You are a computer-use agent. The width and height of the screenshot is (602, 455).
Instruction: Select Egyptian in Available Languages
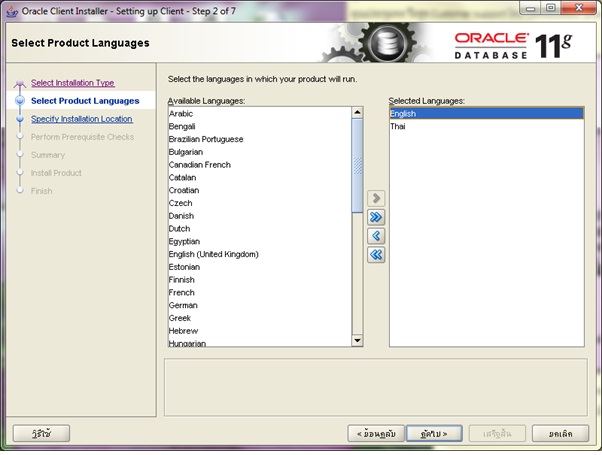click(x=260, y=242)
